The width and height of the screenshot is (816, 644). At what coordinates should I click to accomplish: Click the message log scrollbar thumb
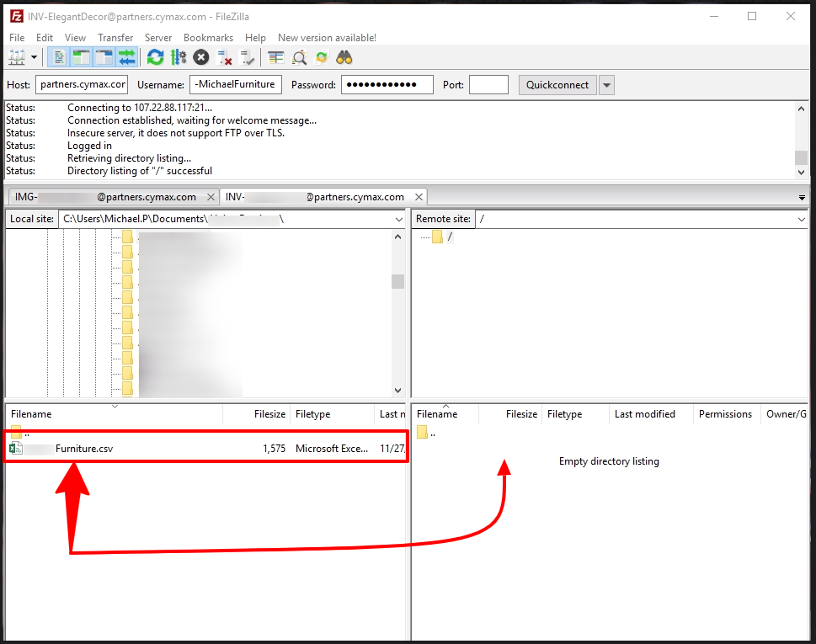tap(801, 157)
